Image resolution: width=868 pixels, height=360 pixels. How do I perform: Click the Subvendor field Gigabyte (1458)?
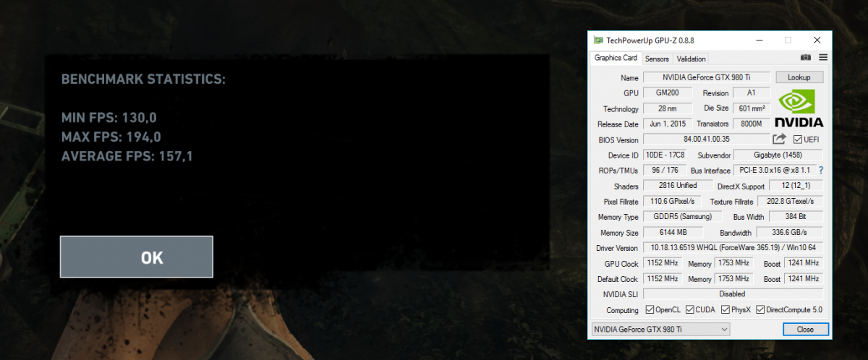click(x=778, y=155)
